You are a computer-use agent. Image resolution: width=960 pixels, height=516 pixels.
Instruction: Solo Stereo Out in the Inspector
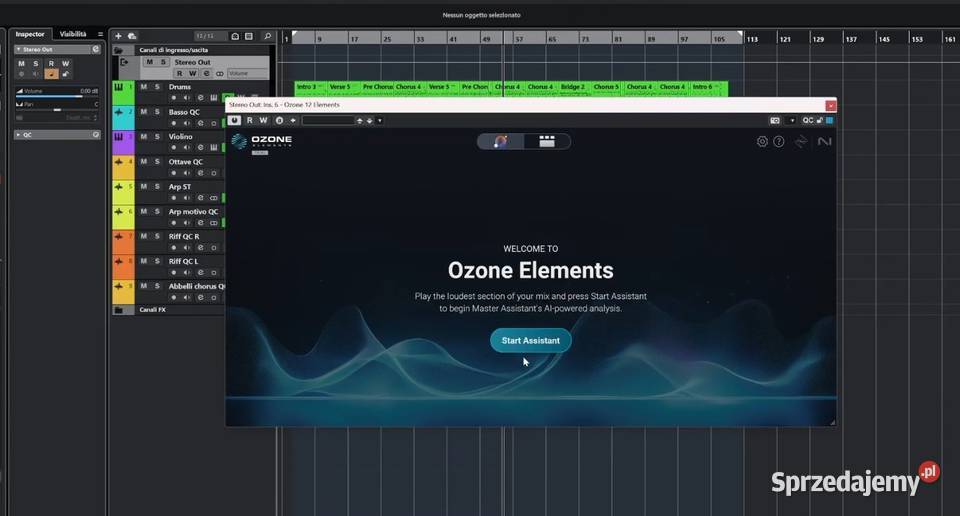coord(36,64)
